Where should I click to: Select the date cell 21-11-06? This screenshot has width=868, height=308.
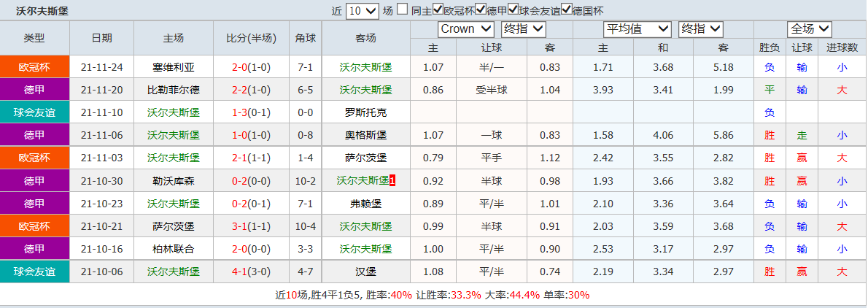[x=102, y=135]
